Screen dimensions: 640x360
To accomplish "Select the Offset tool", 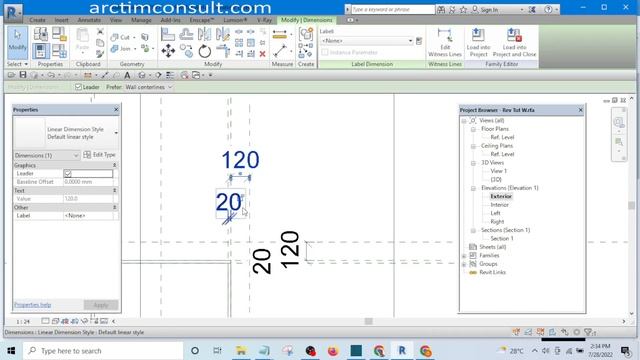I will click(x=186, y=34).
